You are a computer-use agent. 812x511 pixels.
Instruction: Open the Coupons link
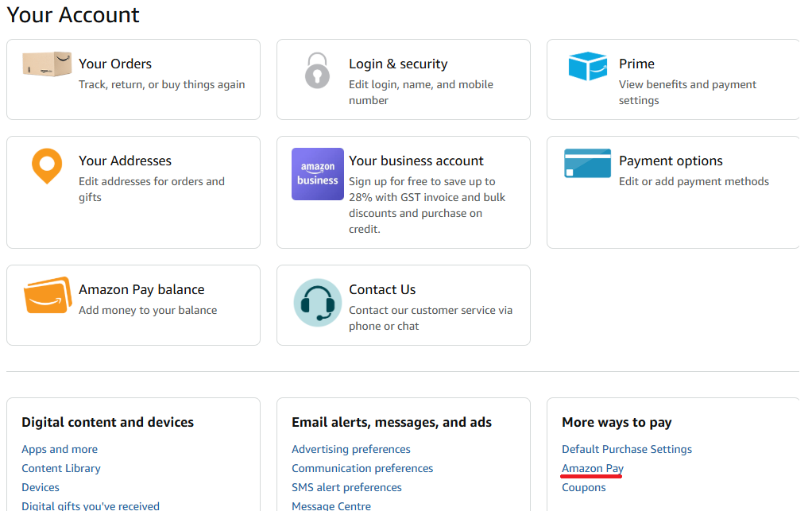(x=584, y=487)
